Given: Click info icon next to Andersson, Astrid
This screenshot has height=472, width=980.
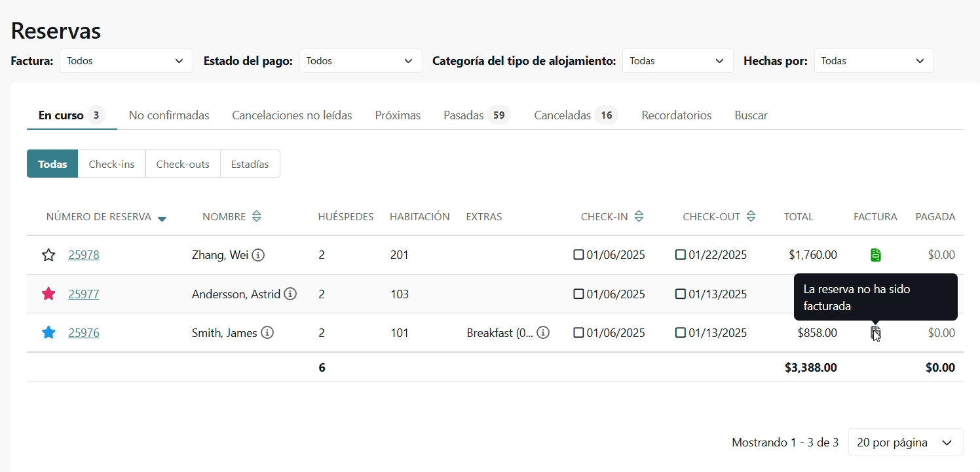Looking at the screenshot, I should [290, 294].
